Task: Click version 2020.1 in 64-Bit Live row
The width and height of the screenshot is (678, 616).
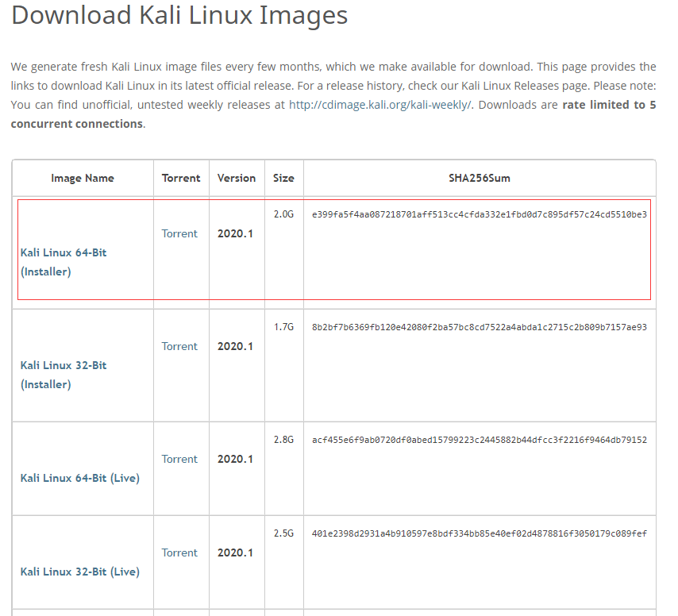Action: pos(235,459)
